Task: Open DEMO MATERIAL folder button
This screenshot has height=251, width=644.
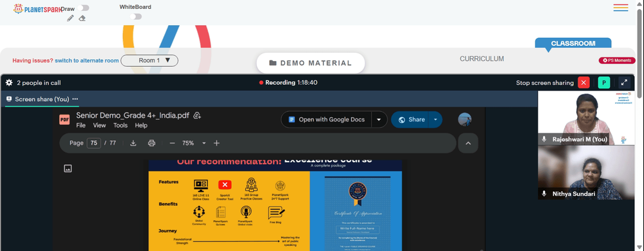Action: coord(310,63)
